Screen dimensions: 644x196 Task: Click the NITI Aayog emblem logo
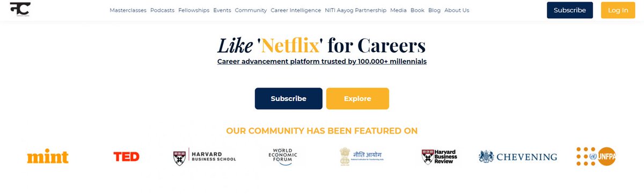[x=362, y=157]
